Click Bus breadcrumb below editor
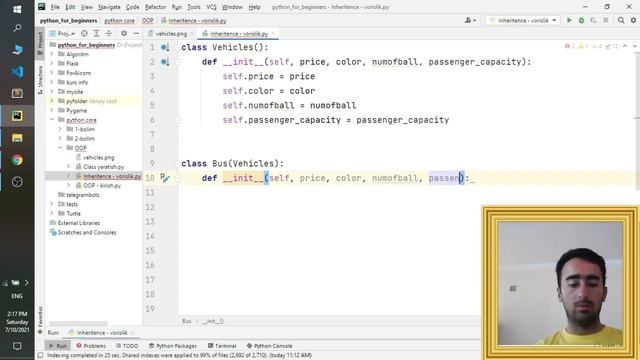This screenshot has width=640, height=360. (187, 321)
